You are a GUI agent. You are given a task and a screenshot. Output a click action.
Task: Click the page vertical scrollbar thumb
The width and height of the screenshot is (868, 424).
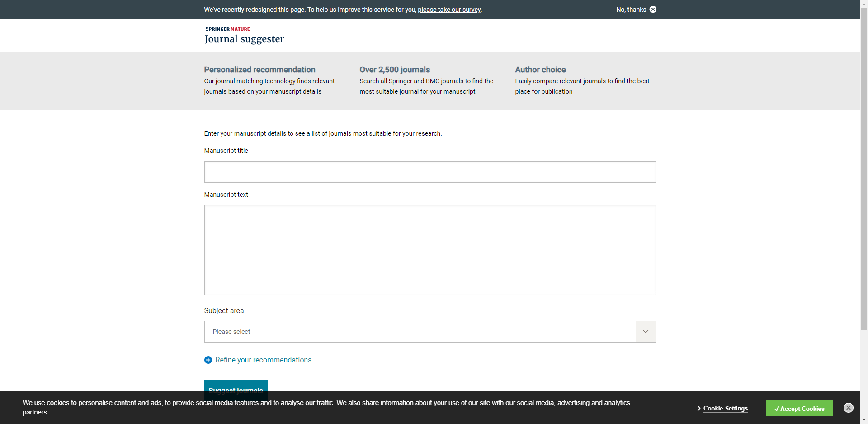(864, 168)
